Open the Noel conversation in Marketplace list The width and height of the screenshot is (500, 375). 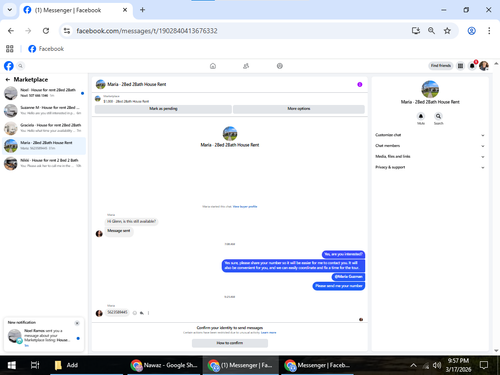pyautogui.click(x=44, y=93)
